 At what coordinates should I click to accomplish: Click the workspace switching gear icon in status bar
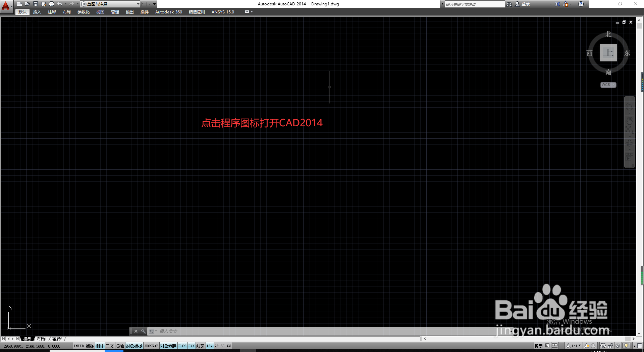[x=603, y=346]
